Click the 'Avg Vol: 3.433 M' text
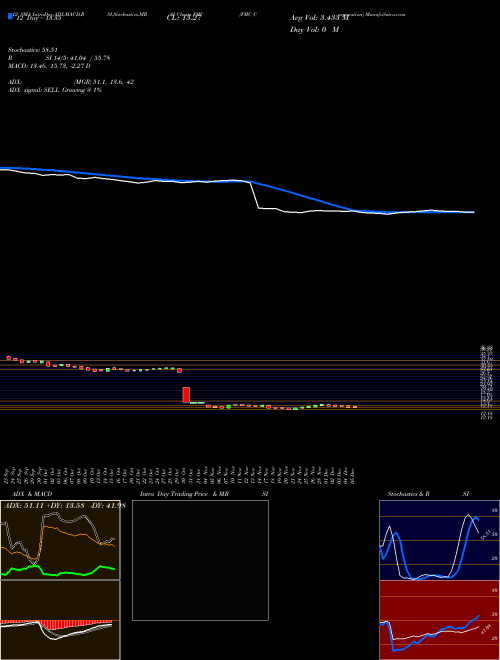 320,18
